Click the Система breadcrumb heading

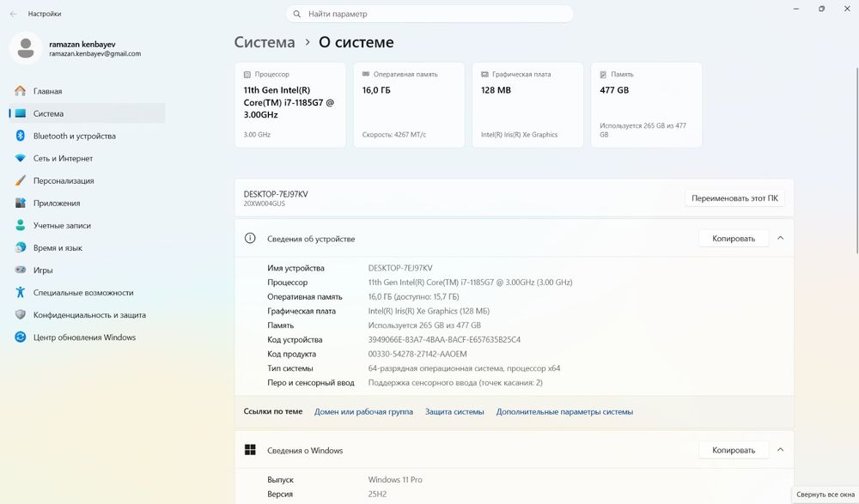265,42
